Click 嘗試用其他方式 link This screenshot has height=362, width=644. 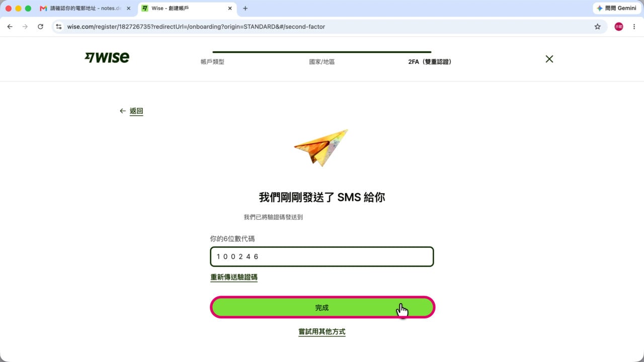point(322,332)
